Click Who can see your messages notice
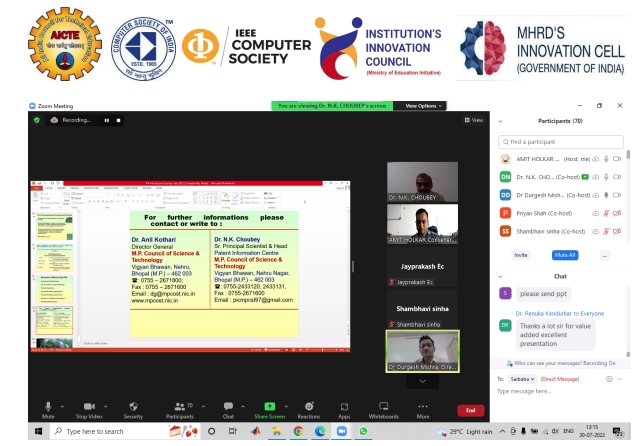643x446 pixels. (x=560, y=363)
